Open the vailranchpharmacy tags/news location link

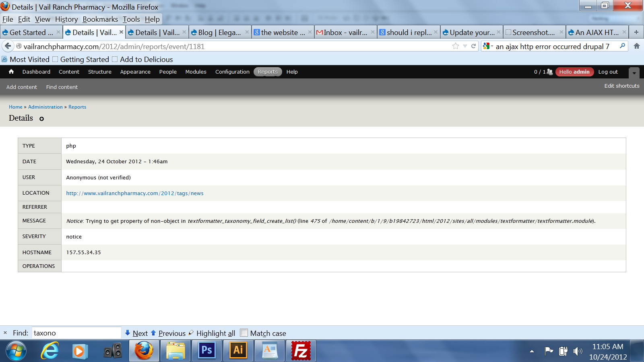pos(135,193)
